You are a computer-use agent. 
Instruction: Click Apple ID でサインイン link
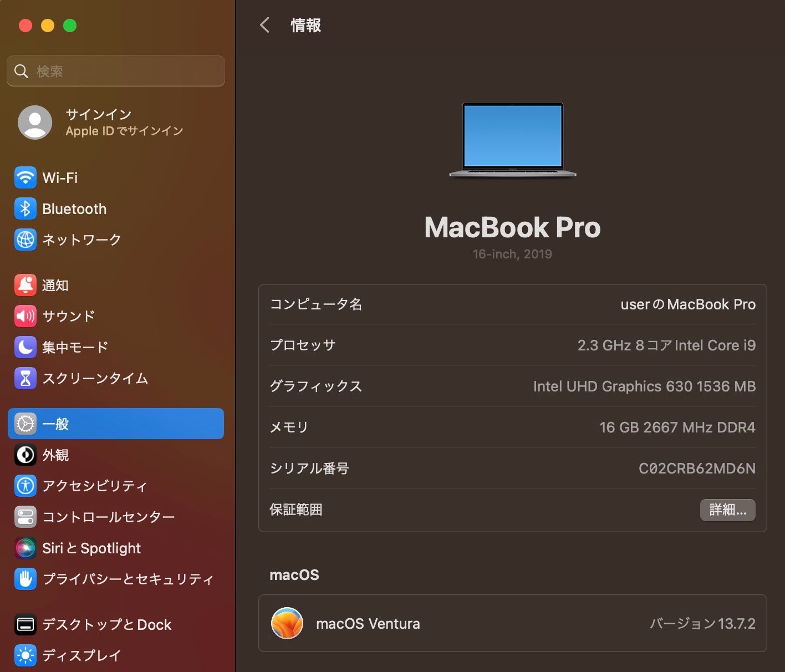point(124,131)
